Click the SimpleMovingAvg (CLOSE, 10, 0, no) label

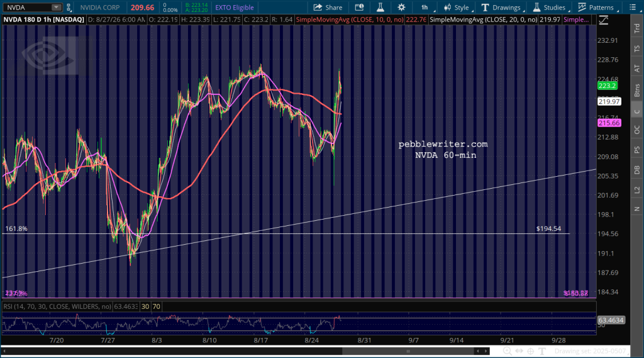(x=349, y=20)
